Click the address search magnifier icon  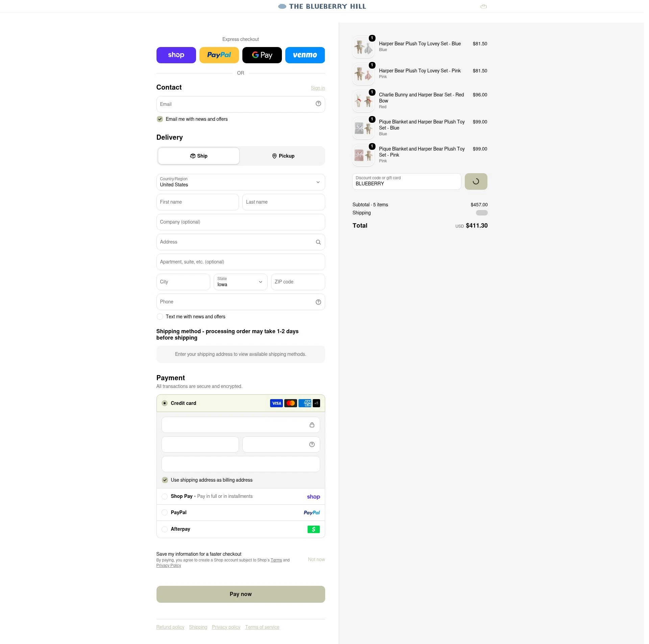point(318,242)
